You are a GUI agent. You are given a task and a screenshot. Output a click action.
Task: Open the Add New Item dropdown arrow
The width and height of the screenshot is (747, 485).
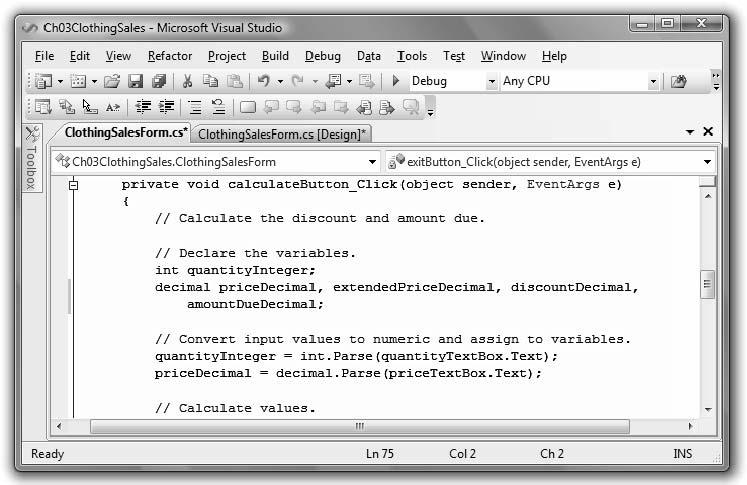(94, 82)
